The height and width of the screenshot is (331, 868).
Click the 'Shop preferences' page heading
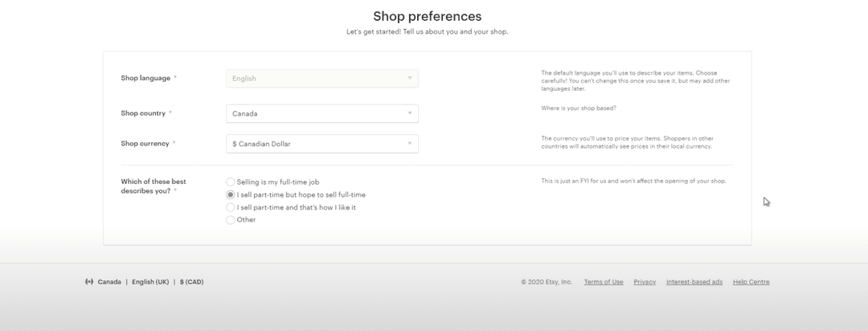427,16
